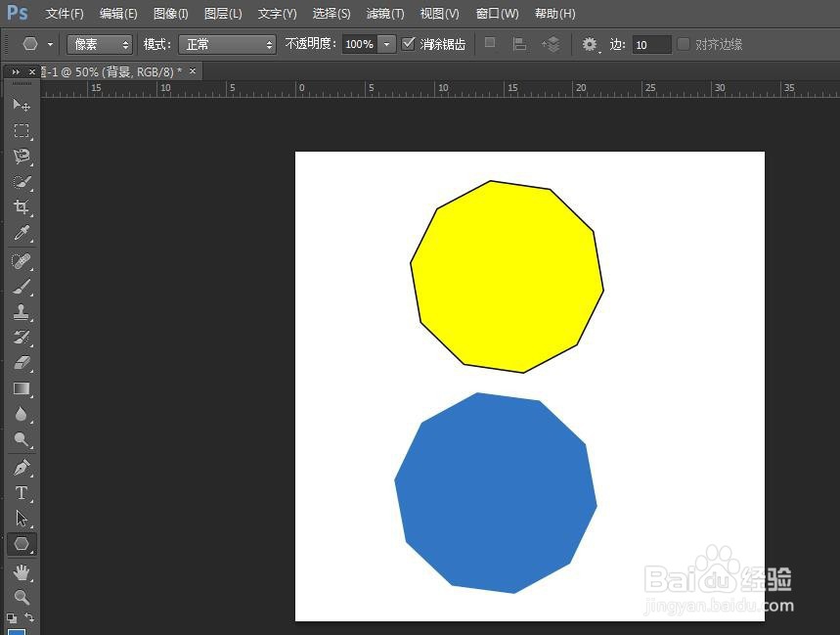Image resolution: width=840 pixels, height=635 pixels.
Task: Click the path arrangement icon
Action: [551, 44]
